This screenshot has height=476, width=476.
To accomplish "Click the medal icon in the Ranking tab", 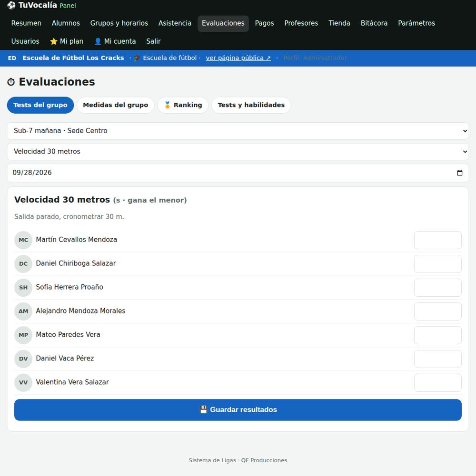I will [x=167, y=105].
